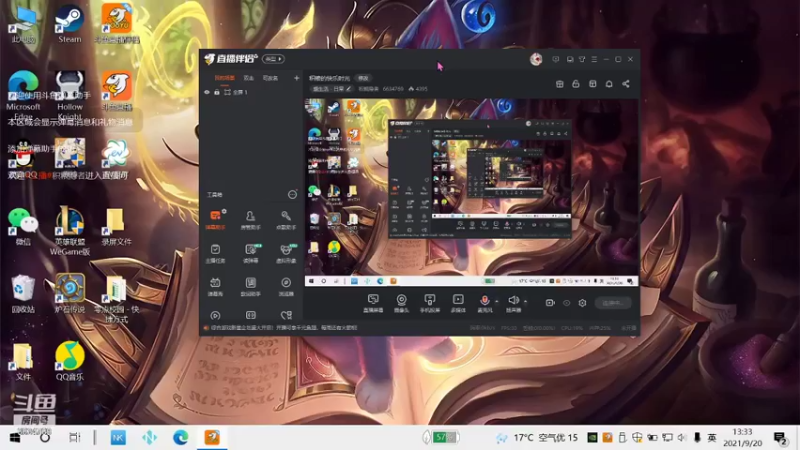Add a camera source
This screenshot has width=800, height=450.
pyautogui.click(x=402, y=303)
